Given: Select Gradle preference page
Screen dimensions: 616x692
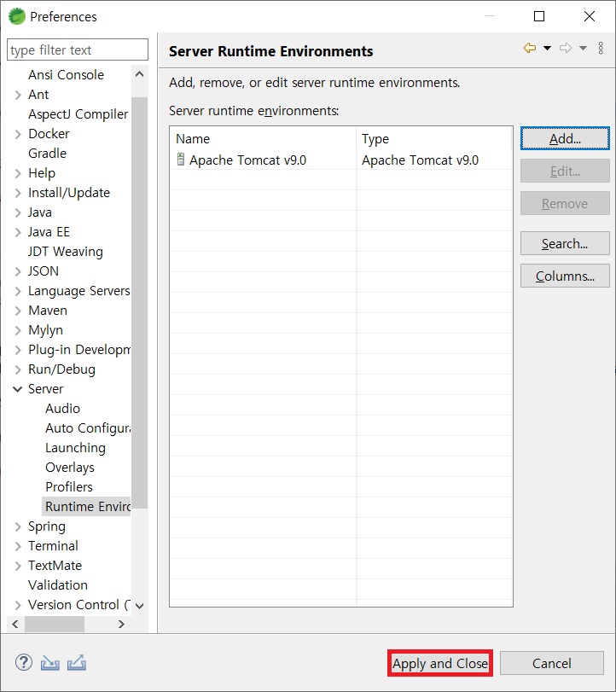Looking at the screenshot, I should pos(47,153).
